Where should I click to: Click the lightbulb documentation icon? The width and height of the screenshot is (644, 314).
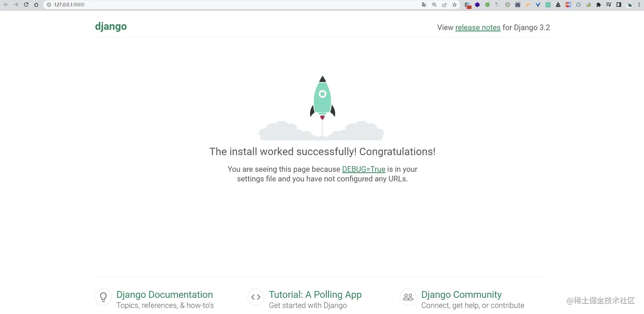pyautogui.click(x=103, y=297)
